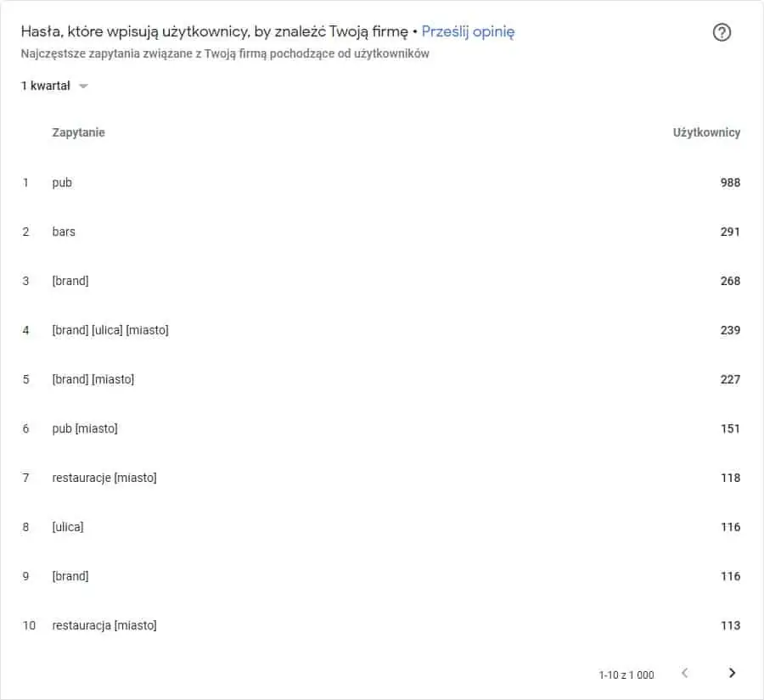The width and height of the screenshot is (764, 700).
Task: Open the Prześlij opinię link
Action: pyautogui.click(x=468, y=31)
